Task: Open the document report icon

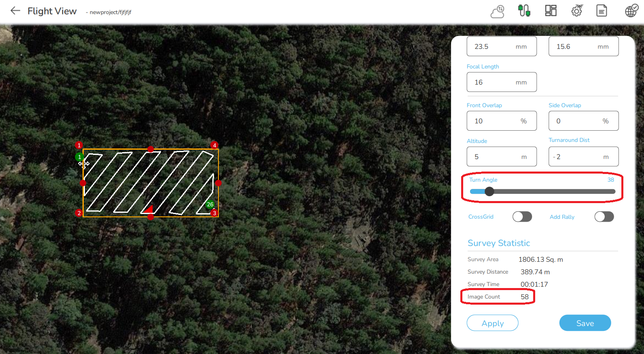Action: tap(602, 11)
